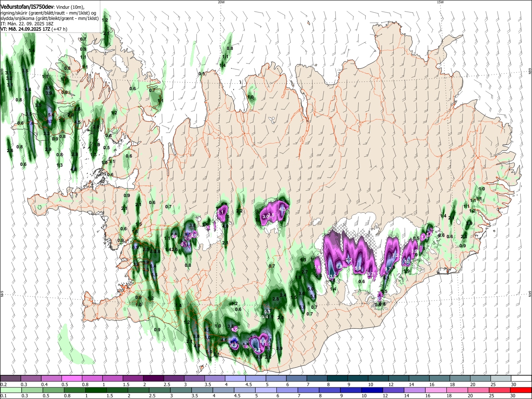532x399 pixels.
Task: Click the '0.2' label of the snow scale
Action: (x=3, y=384)
